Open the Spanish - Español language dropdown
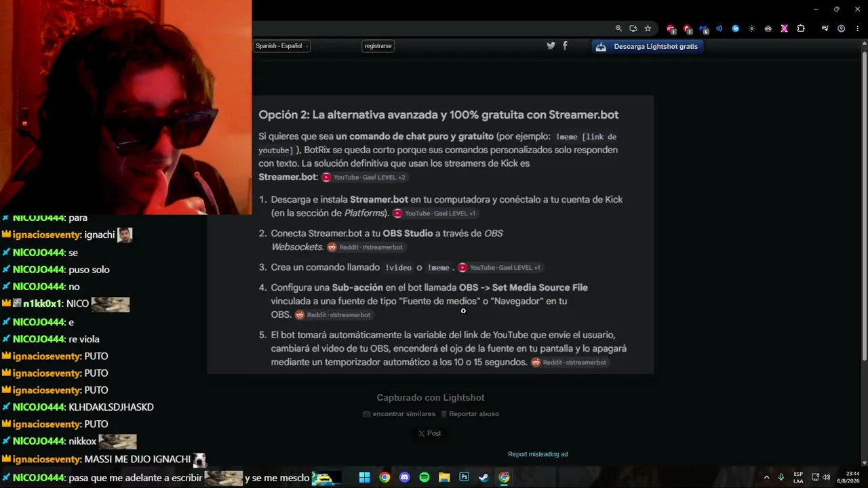The width and height of the screenshot is (868, 488). [281, 46]
